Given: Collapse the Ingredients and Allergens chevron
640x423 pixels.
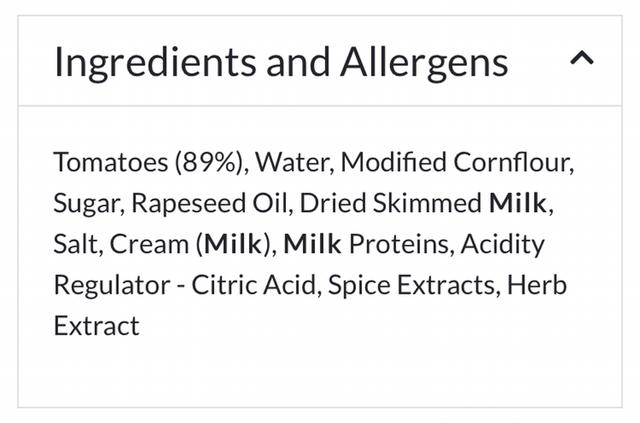Looking at the screenshot, I should coord(581,60).
